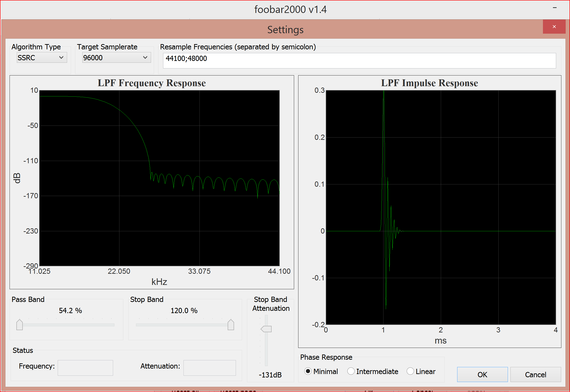The width and height of the screenshot is (570, 392).
Task: Click the Settings dialog title bar
Action: (285, 30)
